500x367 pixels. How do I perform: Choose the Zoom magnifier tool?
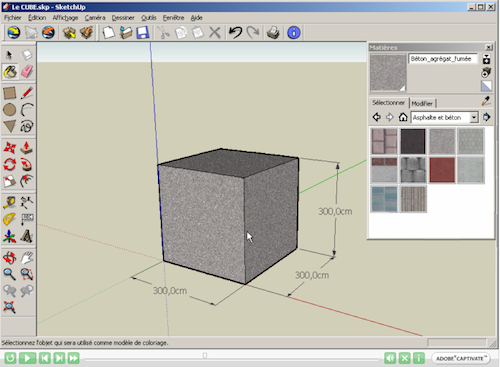(9, 274)
